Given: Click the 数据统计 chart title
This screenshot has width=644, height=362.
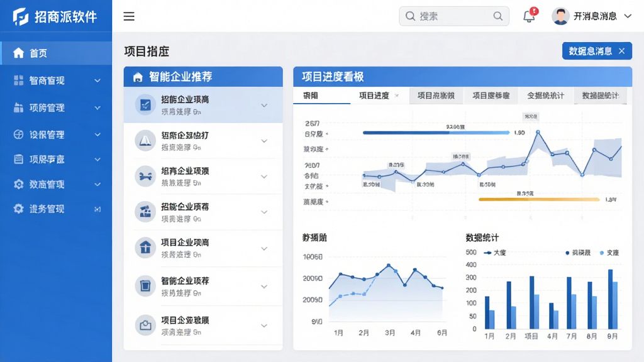Looking at the screenshot, I should click(482, 238).
